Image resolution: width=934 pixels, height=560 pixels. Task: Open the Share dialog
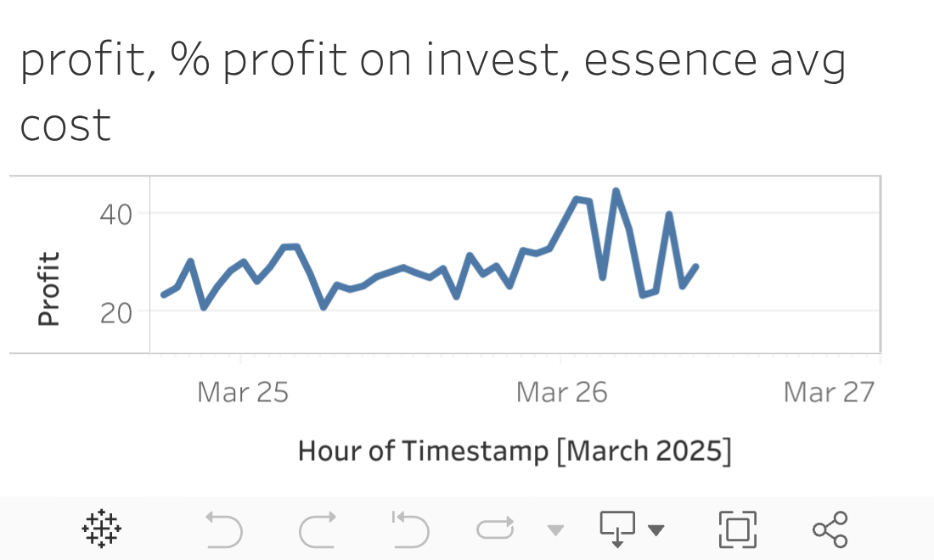830,529
